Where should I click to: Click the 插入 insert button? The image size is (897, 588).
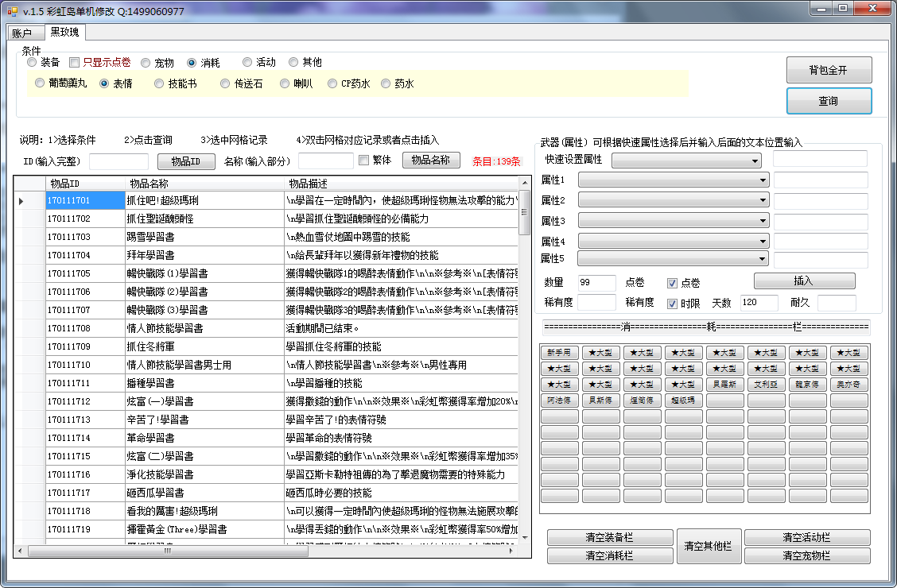point(804,280)
